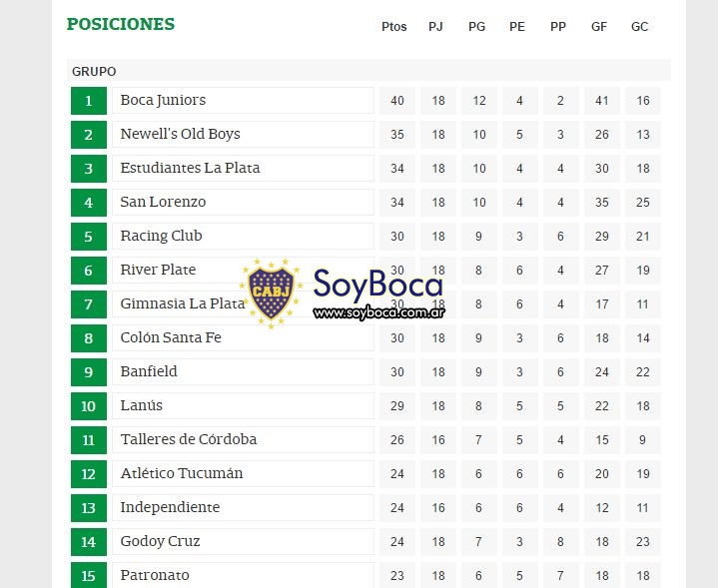Click the green position 15 badge
This screenshot has height=588, width=718.
point(89,575)
